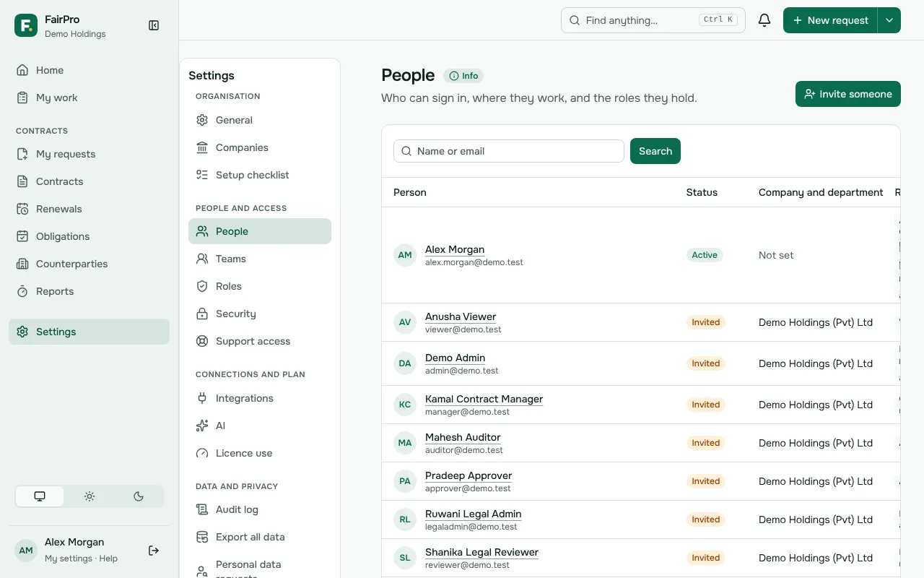Screen dimensions: 924x578
Task: Go to Home in sidebar
Action: tap(90, 70)
